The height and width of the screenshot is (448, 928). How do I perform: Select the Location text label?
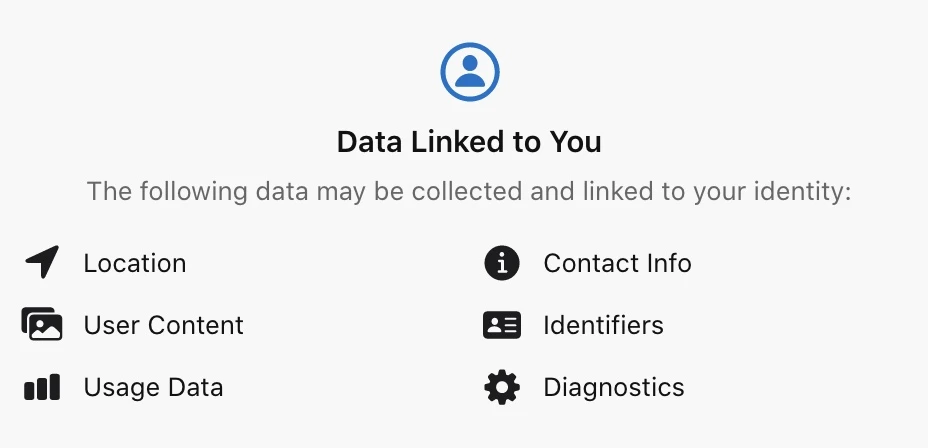tap(135, 263)
